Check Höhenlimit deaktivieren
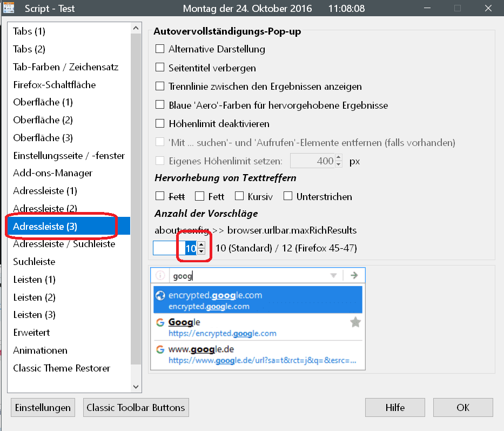Viewport: 504px width, 431px height. [x=160, y=124]
